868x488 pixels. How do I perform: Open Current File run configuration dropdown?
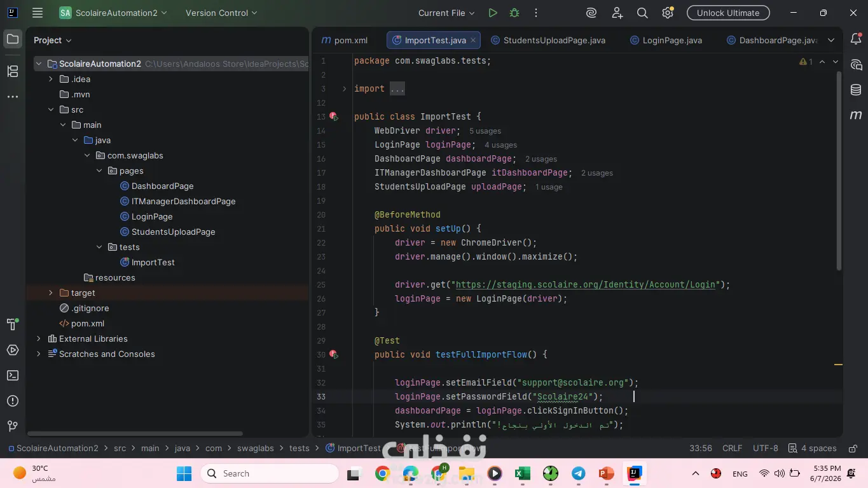pos(446,13)
